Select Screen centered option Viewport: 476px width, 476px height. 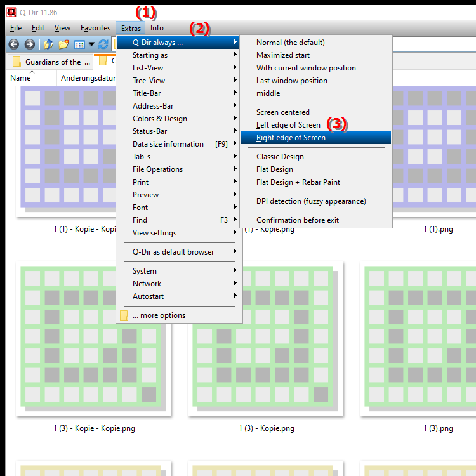point(315,112)
